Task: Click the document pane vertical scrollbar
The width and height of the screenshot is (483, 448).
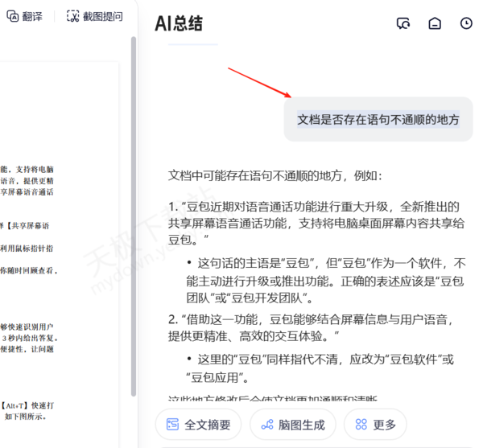Action: point(134,216)
